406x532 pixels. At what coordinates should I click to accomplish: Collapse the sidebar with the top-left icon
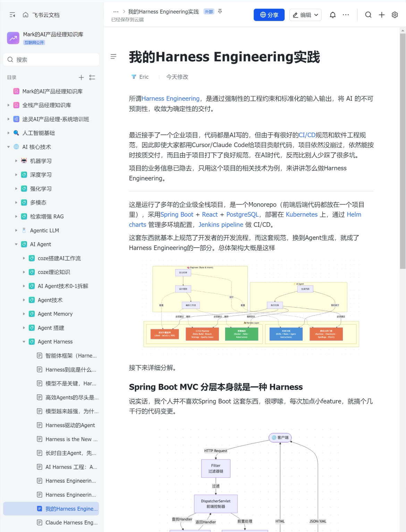click(12, 15)
